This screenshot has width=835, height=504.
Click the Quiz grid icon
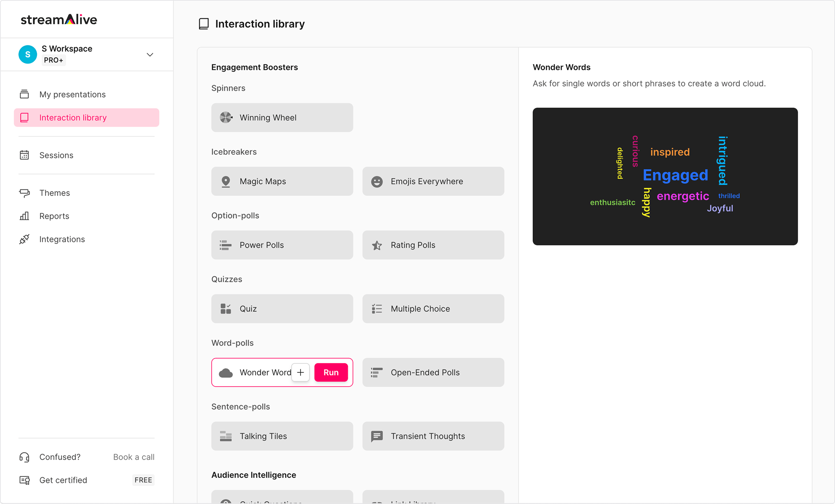tap(226, 309)
